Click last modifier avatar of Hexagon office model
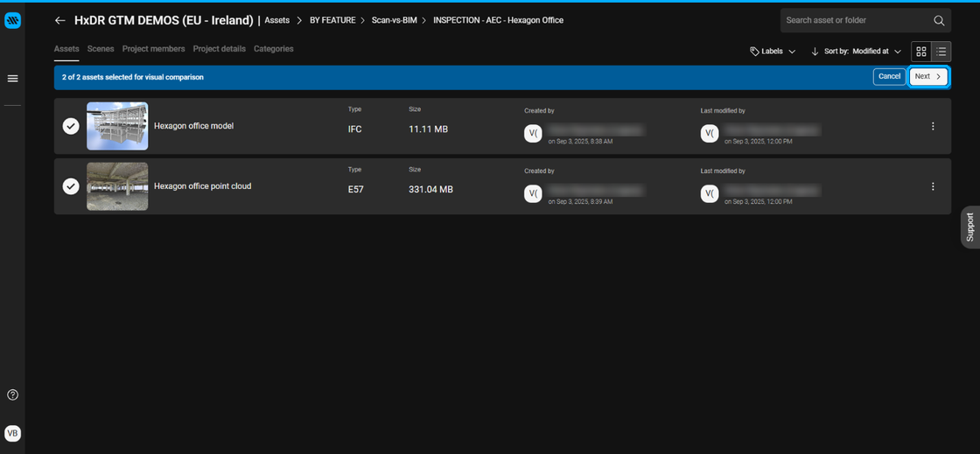This screenshot has height=454, width=980. pos(710,134)
